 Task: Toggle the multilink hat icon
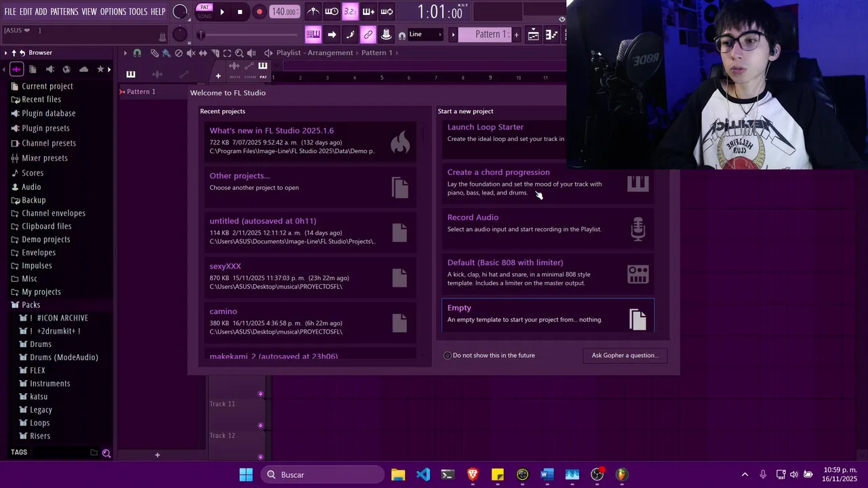pos(386,35)
